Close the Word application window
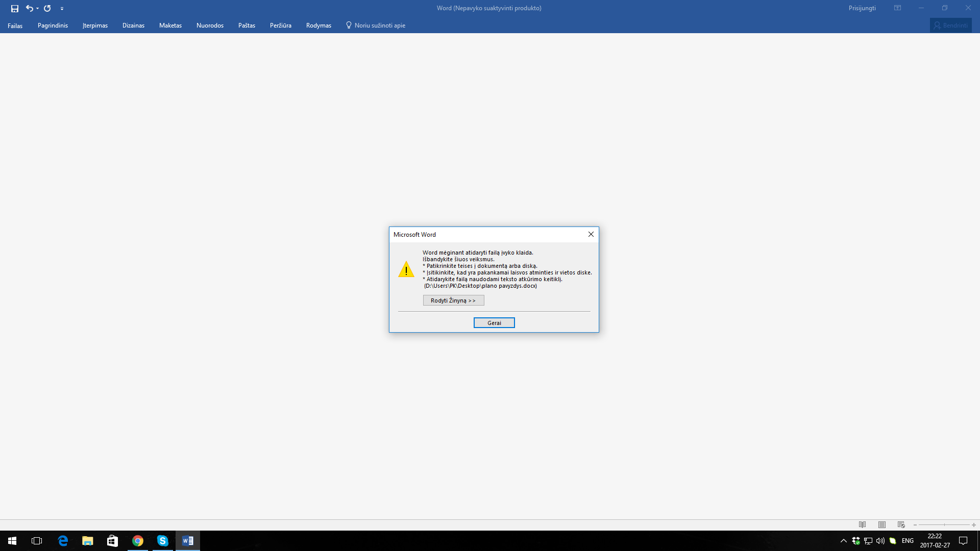The height and width of the screenshot is (551, 980). point(968,8)
